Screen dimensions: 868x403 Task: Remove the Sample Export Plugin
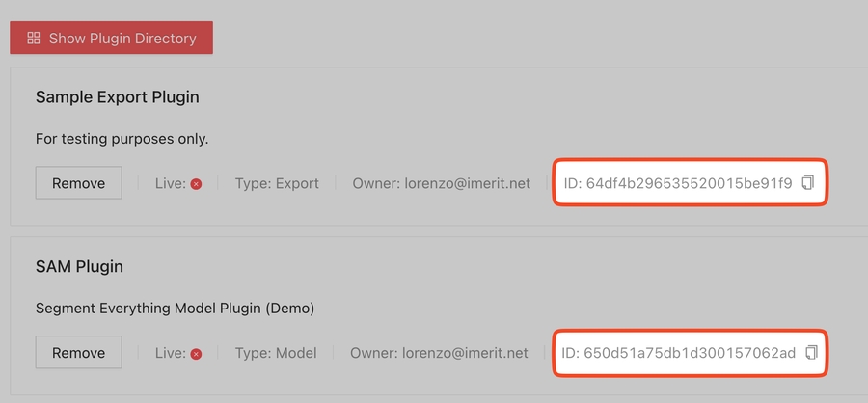point(78,183)
